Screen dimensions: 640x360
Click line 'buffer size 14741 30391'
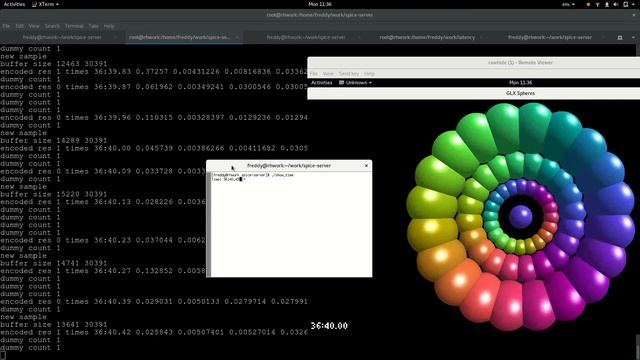click(53, 263)
